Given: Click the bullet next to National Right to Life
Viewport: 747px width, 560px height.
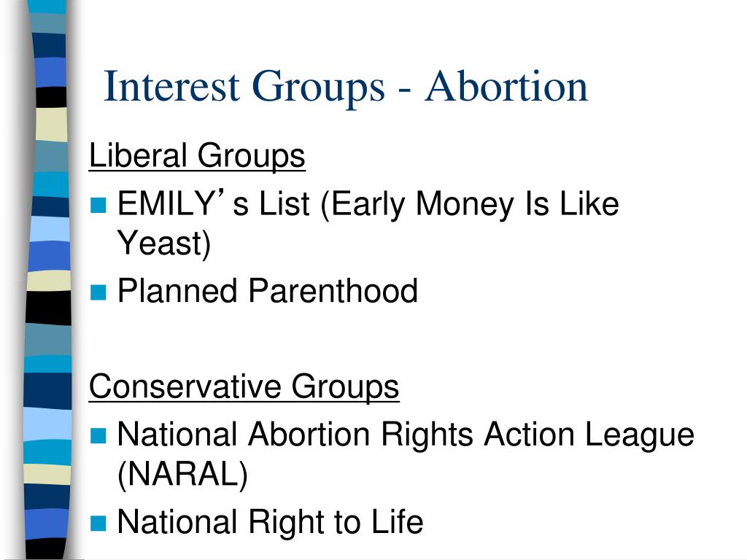Looking at the screenshot, I should point(98,523).
